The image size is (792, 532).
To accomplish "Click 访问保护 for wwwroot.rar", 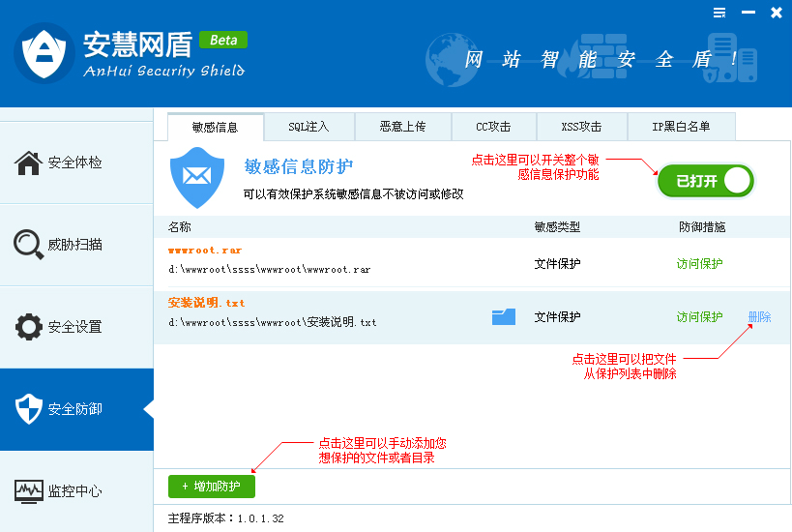I will [699, 263].
